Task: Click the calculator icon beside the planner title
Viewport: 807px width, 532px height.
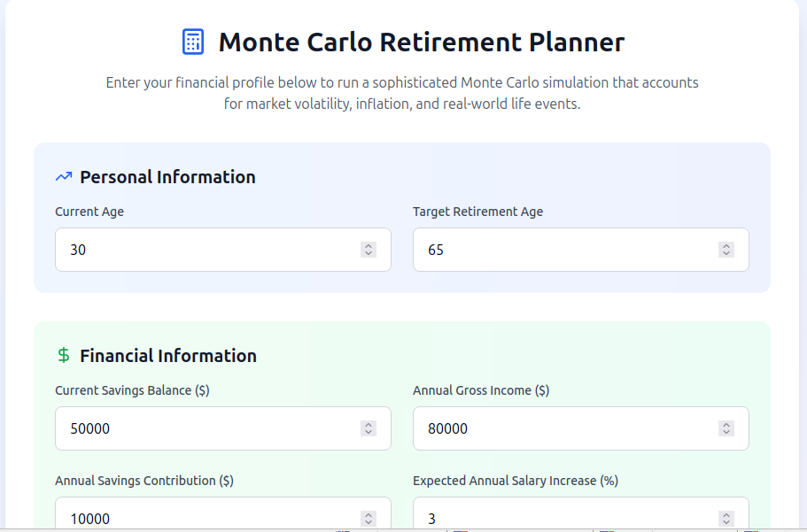Action: [192, 42]
